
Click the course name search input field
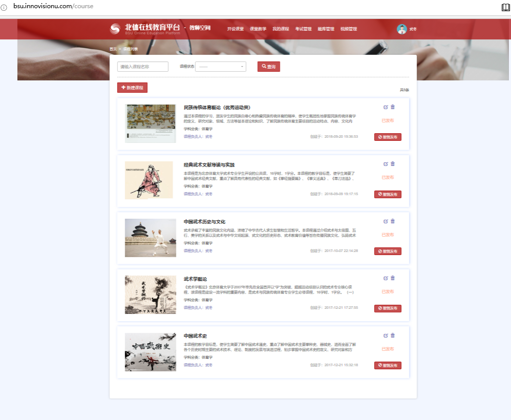pyautogui.click(x=142, y=67)
